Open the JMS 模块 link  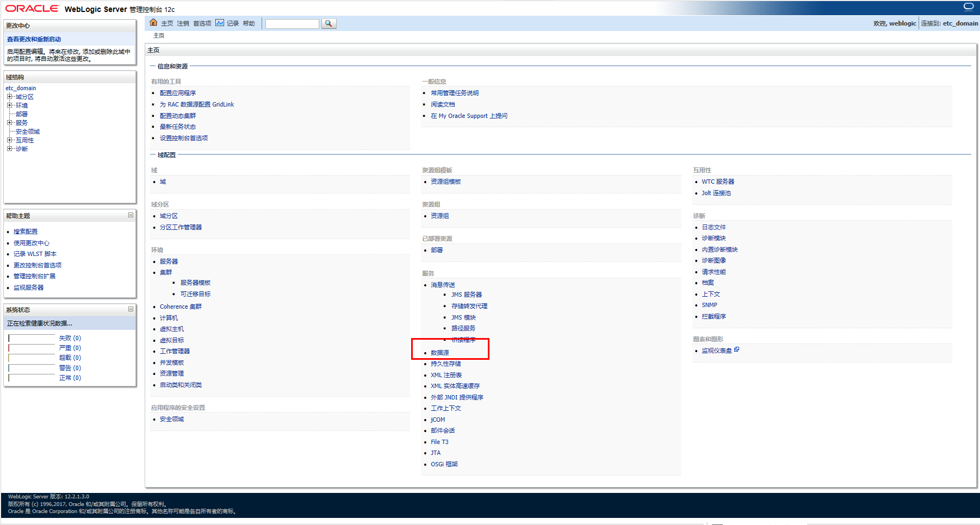click(x=463, y=317)
